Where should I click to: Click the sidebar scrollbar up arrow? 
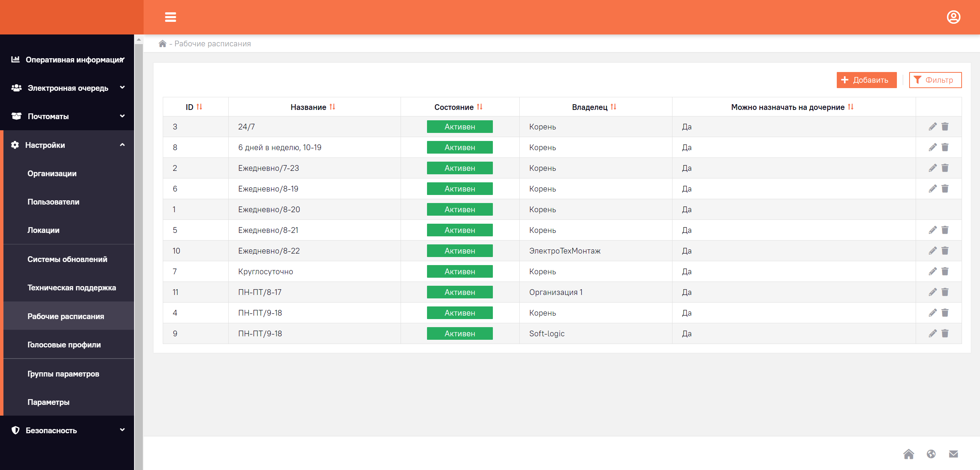[x=139, y=39]
